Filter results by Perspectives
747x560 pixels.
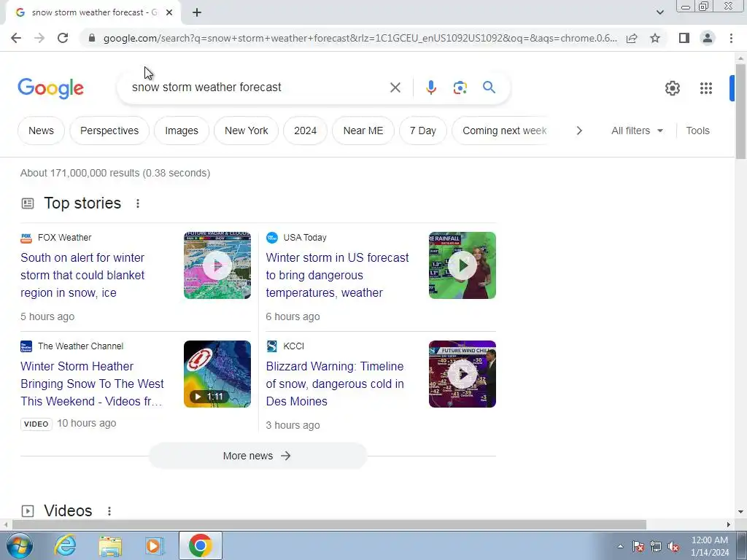tap(109, 131)
